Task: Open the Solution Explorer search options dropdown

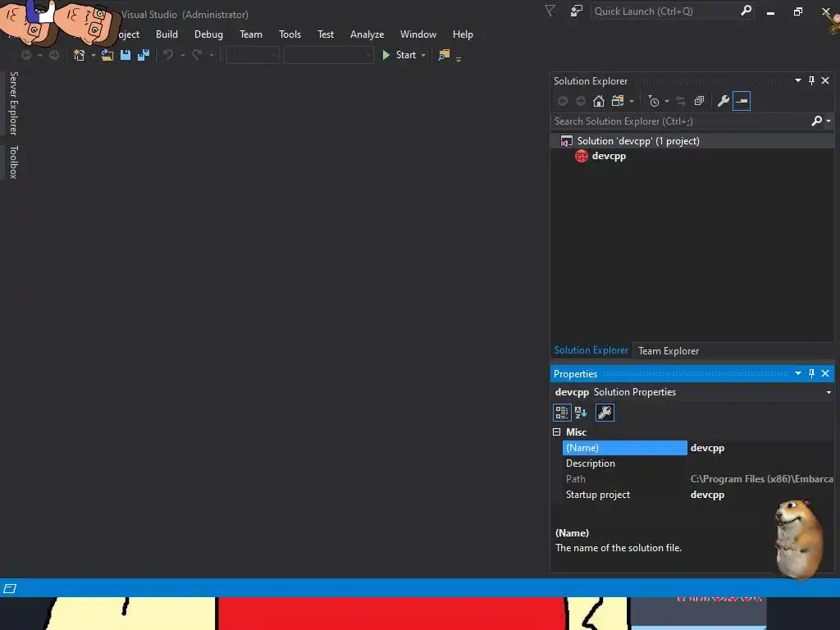Action: pos(829,121)
